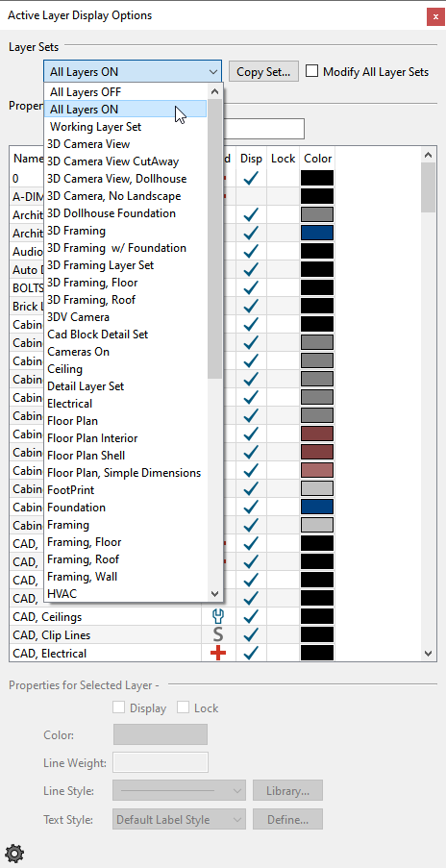Open the Line Style dropdown
Image resolution: width=446 pixels, height=868 pixels.
pos(180,790)
